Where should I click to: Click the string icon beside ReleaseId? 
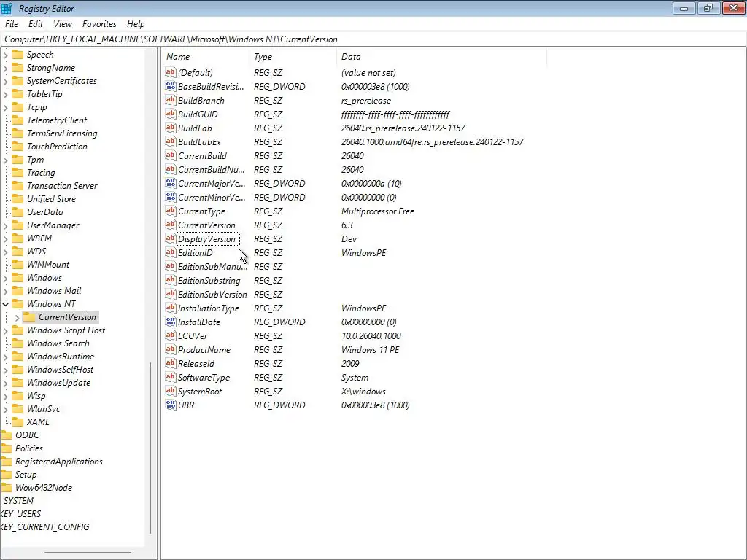171,363
